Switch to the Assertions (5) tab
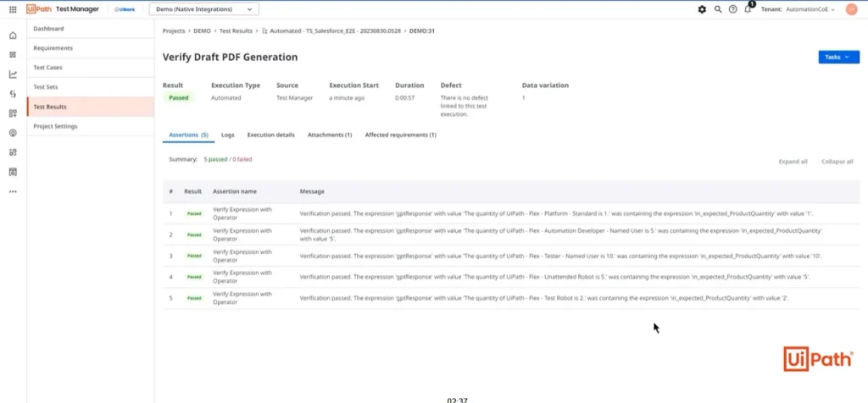Screen dimensions: 868x403 189,135
